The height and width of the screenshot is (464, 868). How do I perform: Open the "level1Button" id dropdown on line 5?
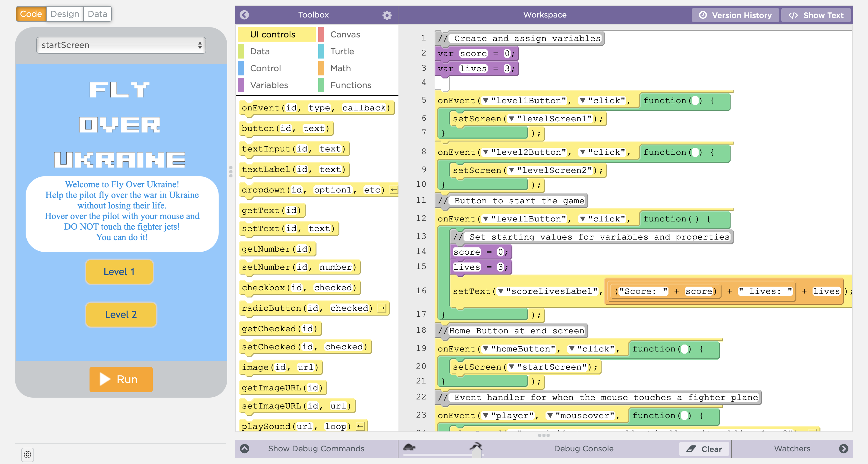tap(486, 100)
